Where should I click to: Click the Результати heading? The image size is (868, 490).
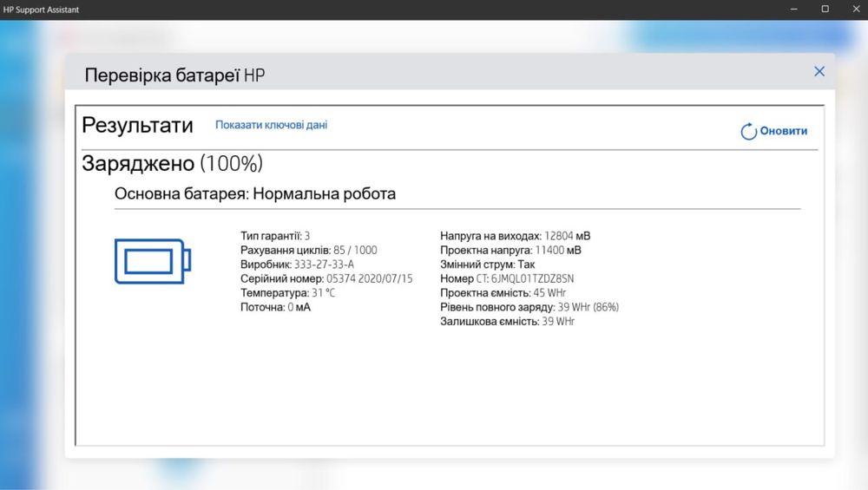pyautogui.click(x=137, y=126)
